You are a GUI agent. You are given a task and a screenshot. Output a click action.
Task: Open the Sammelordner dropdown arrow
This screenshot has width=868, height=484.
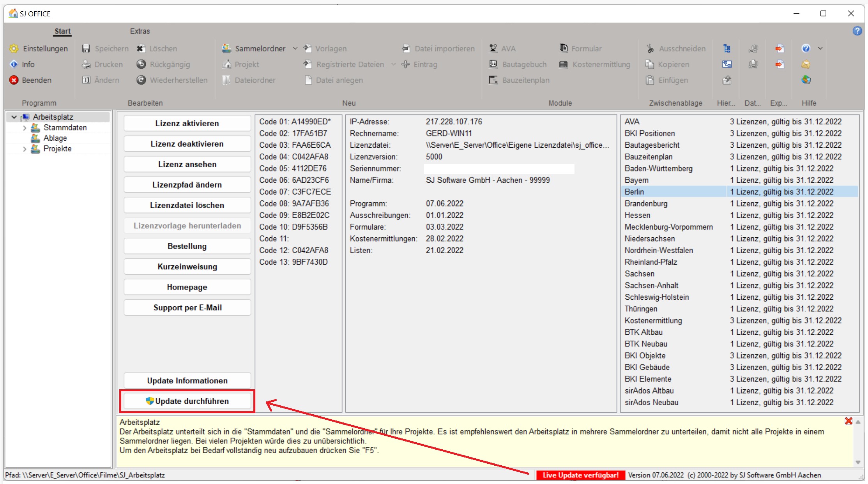tap(295, 48)
